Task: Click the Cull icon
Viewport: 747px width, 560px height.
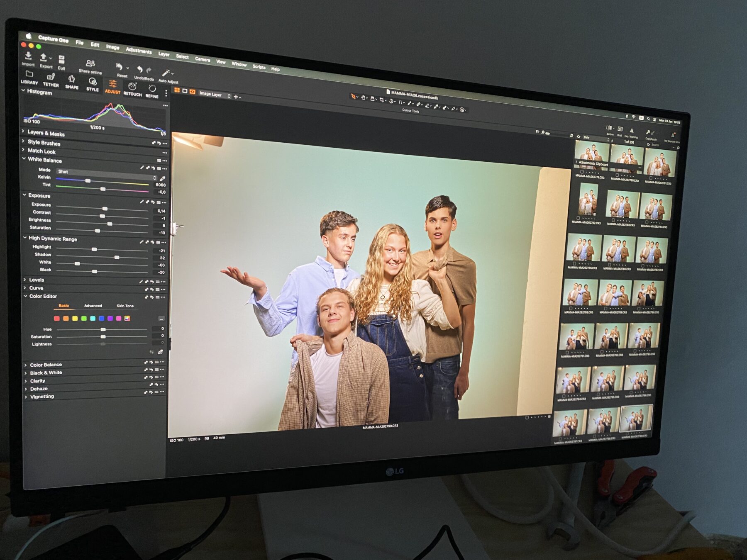Action: point(61,60)
